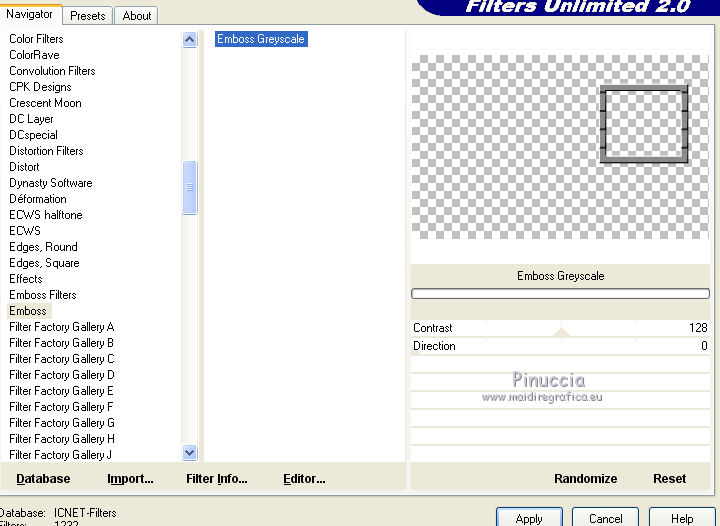The width and height of the screenshot is (720, 526).
Task: Select the DC Layer category
Action: coord(31,119)
